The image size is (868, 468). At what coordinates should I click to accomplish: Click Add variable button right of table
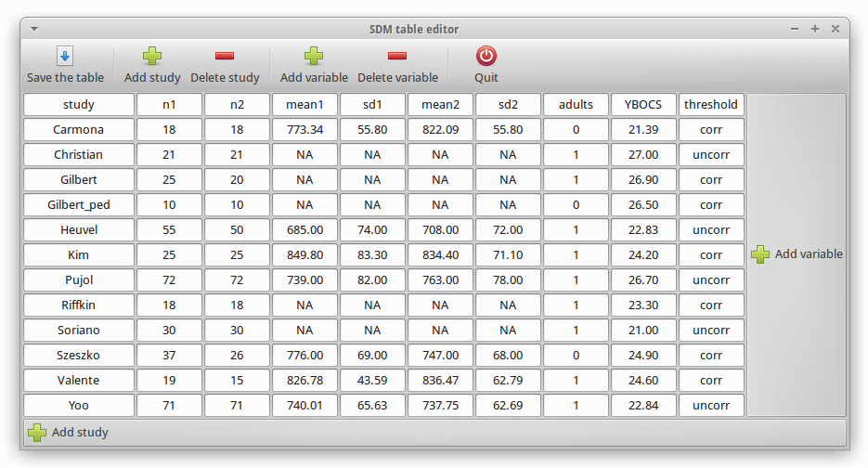click(x=797, y=254)
